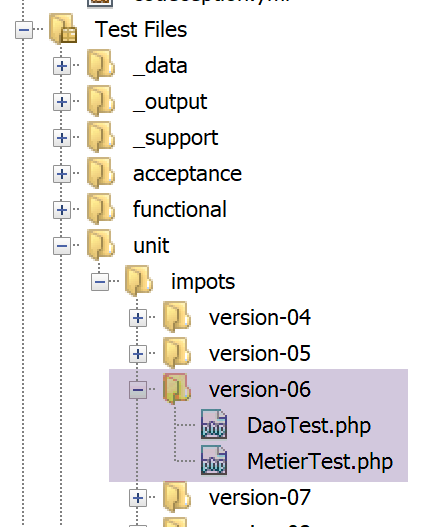Click the unit folder icon

(x=101, y=245)
